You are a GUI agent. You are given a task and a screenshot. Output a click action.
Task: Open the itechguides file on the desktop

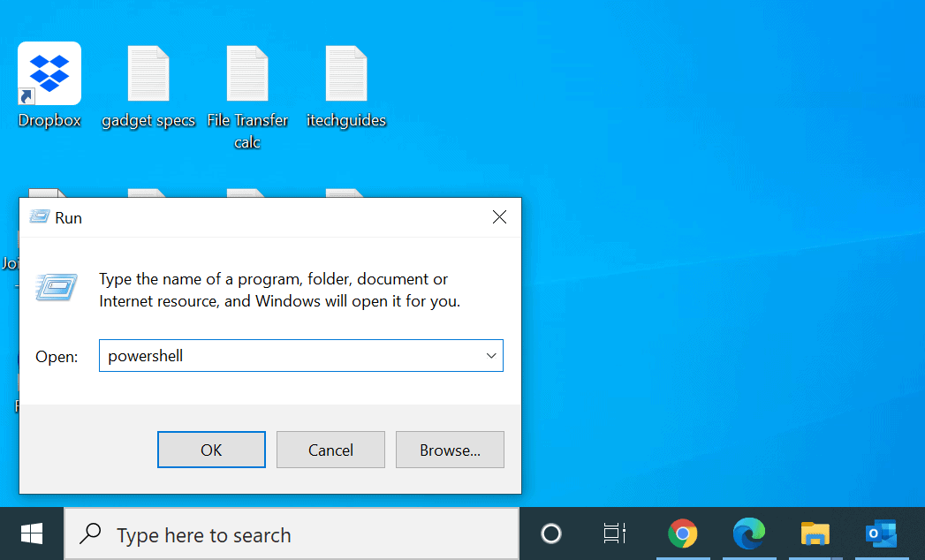346,73
